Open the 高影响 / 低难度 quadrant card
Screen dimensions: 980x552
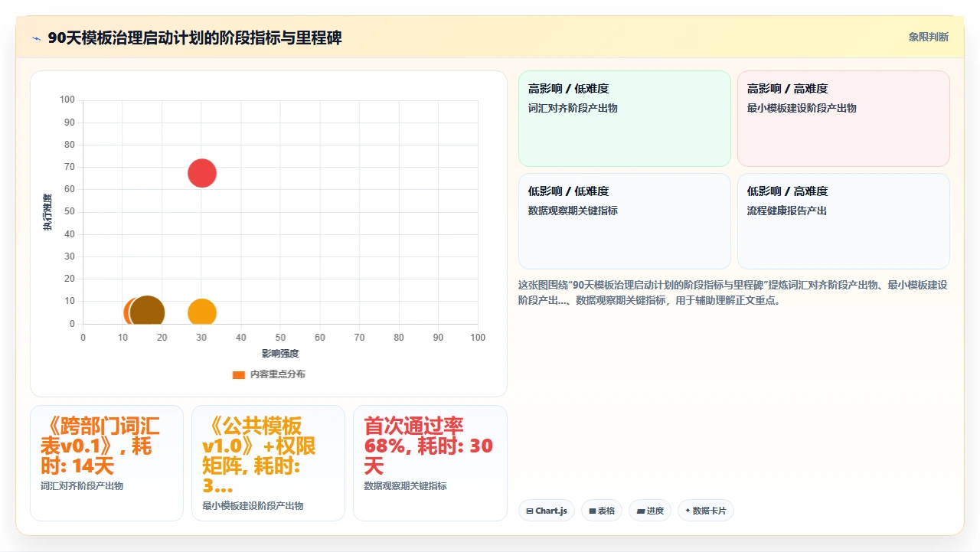point(625,119)
